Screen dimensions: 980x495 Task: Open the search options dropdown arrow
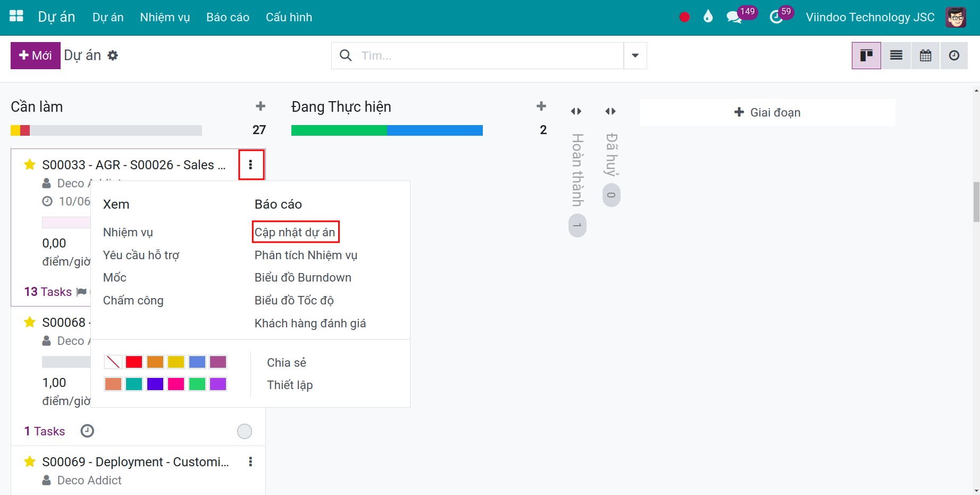(x=635, y=55)
